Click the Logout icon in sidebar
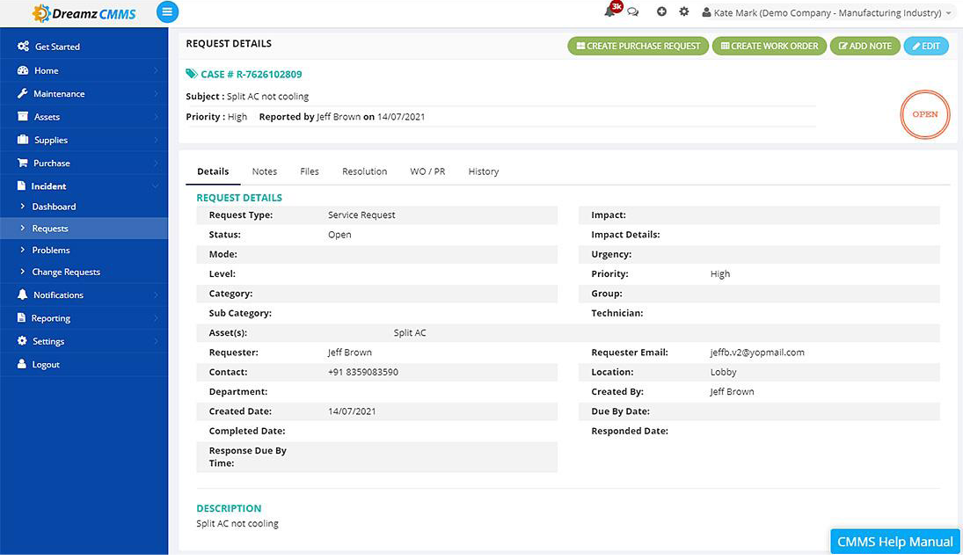The image size is (963, 560). 22,364
